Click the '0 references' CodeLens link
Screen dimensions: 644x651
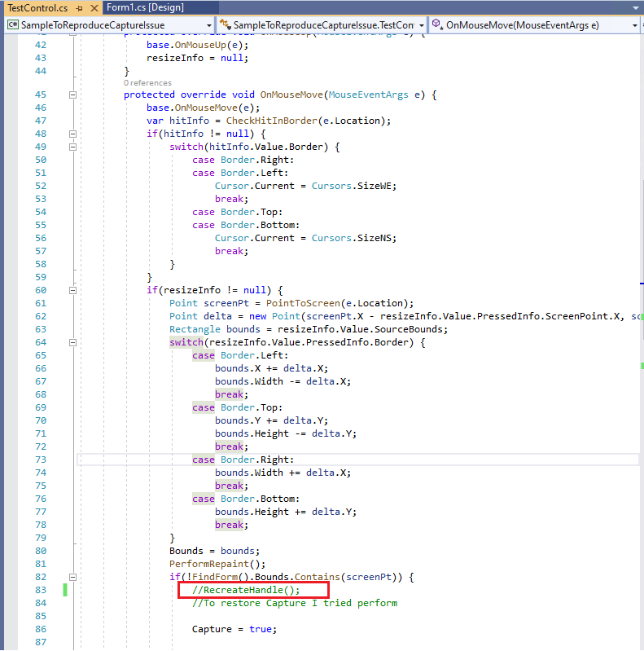[x=147, y=83]
